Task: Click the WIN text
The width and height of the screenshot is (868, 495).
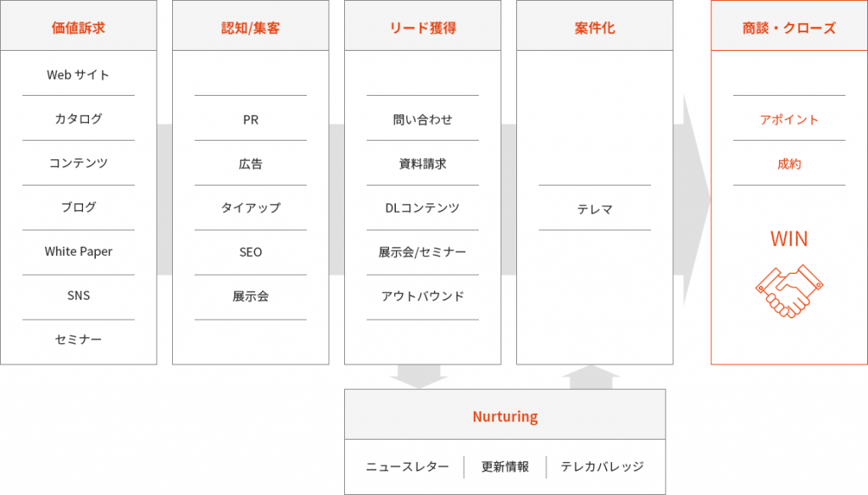Action: click(x=789, y=239)
